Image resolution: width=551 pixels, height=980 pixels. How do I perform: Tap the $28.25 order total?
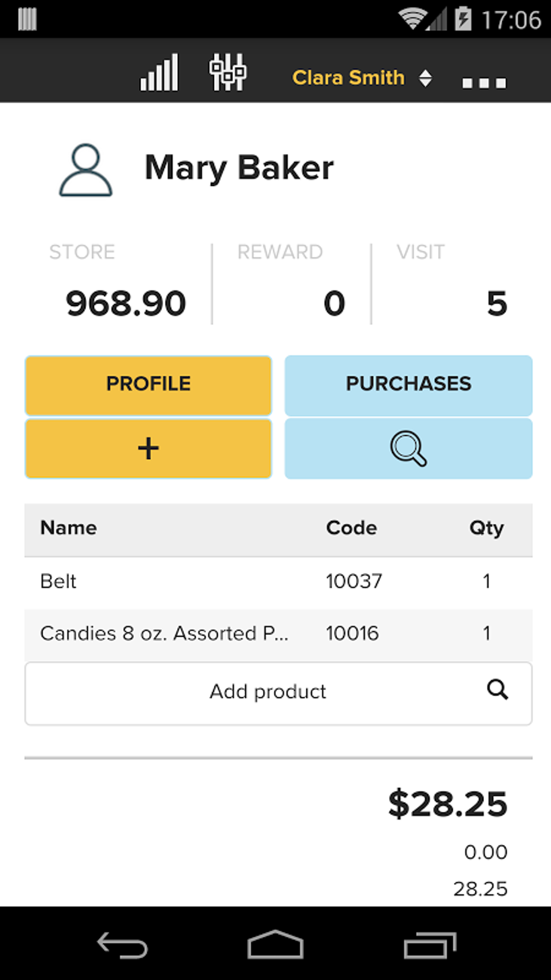coord(448,804)
